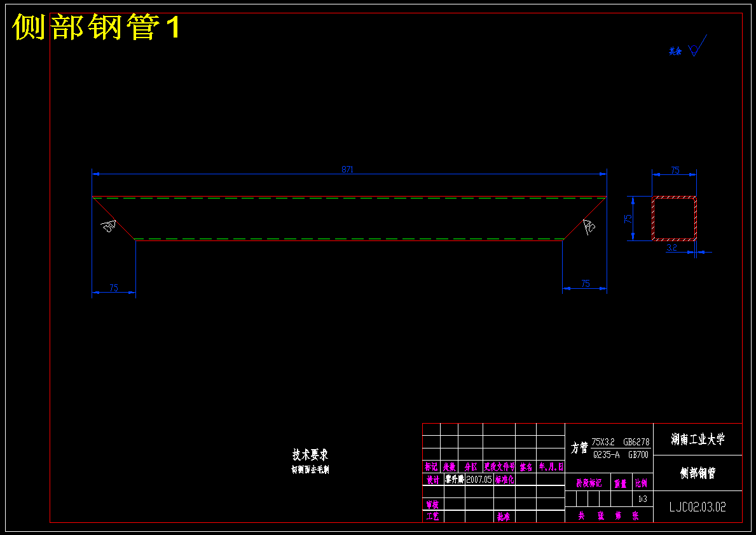This screenshot has height=535, width=756.
Task: Click the Q235-A material grade text
Action: pos(606,454)
